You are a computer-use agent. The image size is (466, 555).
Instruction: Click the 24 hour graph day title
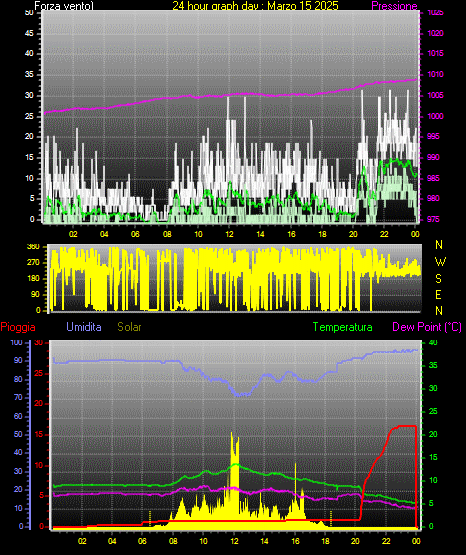tap(255, 6)
